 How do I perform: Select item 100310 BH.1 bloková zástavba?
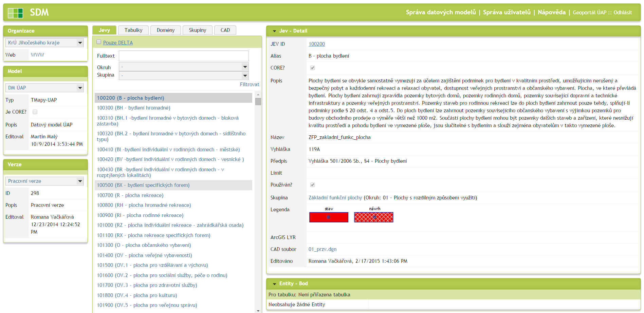[x=173, y=121]
